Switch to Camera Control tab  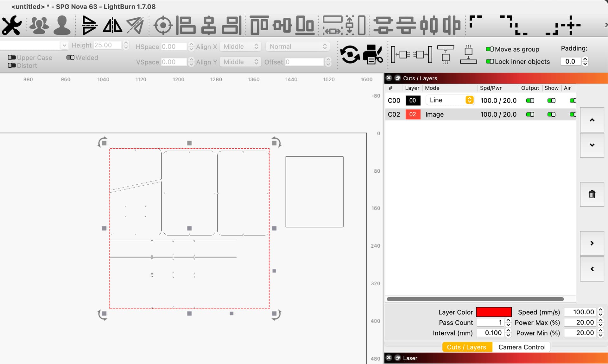(x=522, y=347)
